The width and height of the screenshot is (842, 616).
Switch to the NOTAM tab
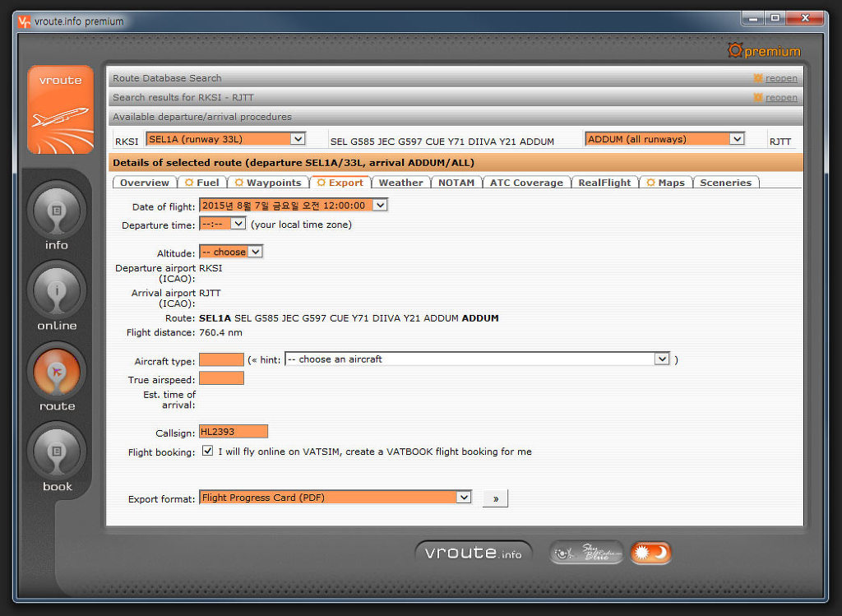pos(456,183)
